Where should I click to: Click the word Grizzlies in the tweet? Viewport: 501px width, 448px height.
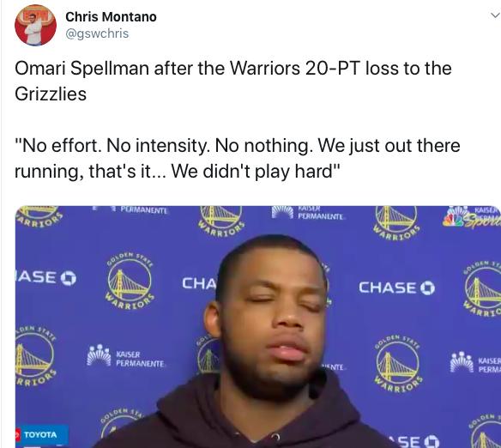[51, 94]
